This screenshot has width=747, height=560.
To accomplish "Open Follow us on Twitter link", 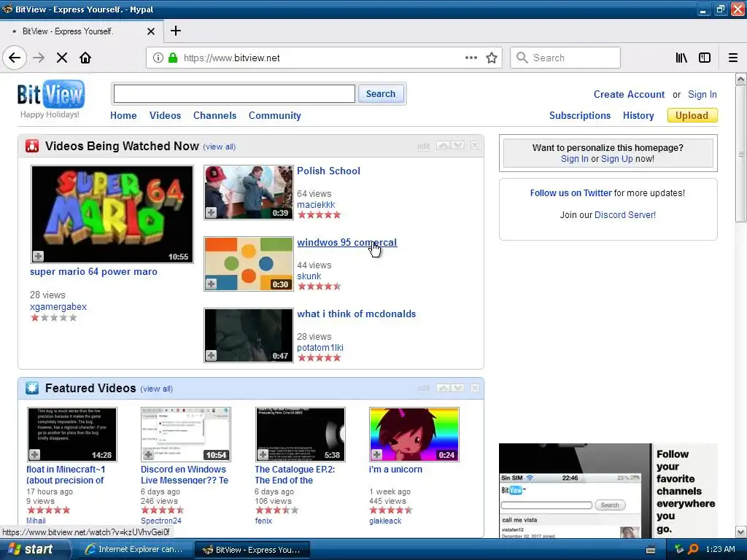I will (x=570, y=192).
